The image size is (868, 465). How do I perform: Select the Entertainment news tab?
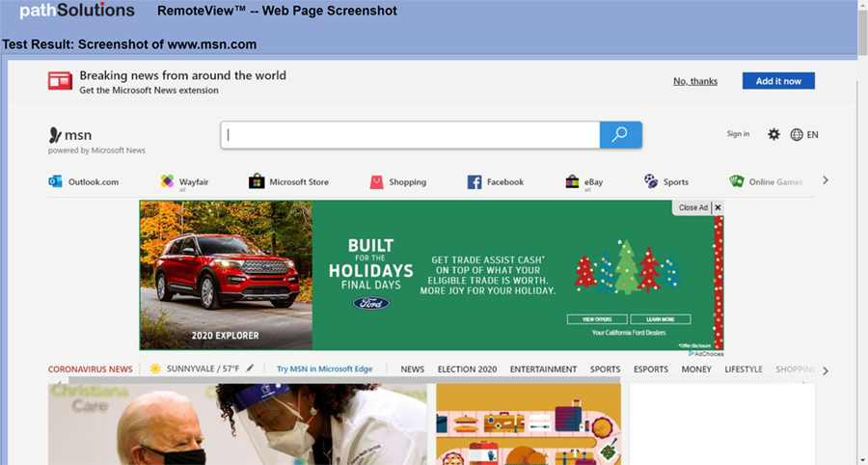point(543,369)
